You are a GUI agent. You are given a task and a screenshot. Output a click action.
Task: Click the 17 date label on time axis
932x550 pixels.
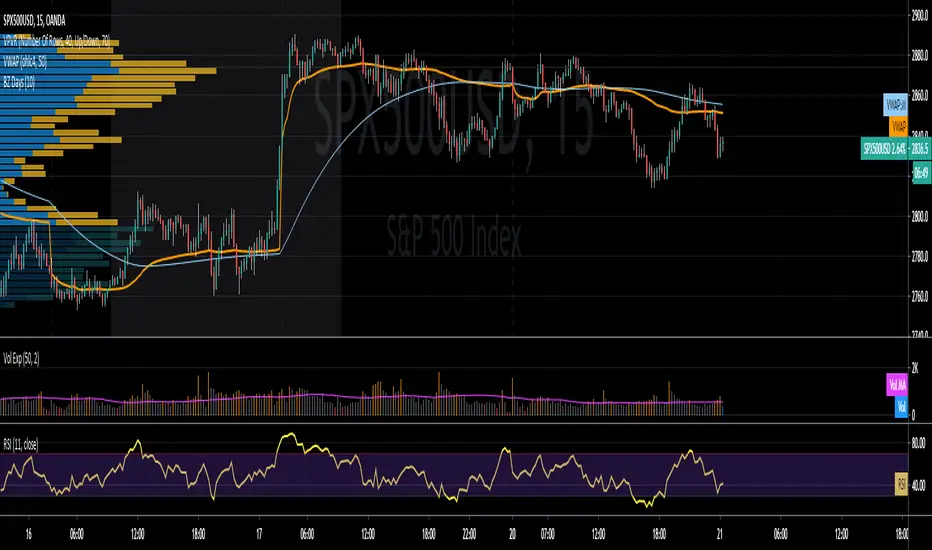pos(259,534)
